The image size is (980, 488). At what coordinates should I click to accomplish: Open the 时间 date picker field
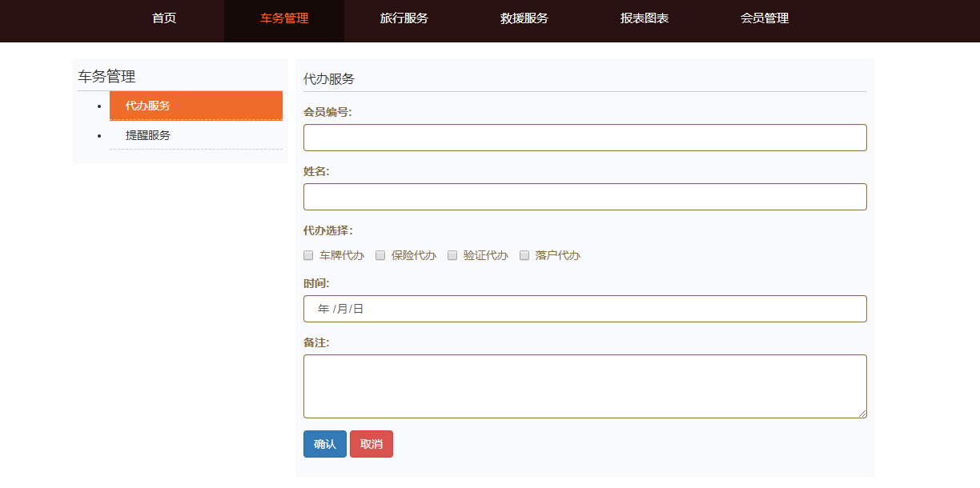(584, 308)
